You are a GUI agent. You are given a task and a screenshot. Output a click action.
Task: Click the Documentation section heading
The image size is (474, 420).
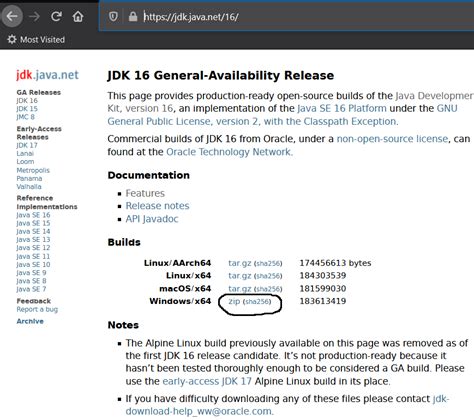(x=149, y=175)
